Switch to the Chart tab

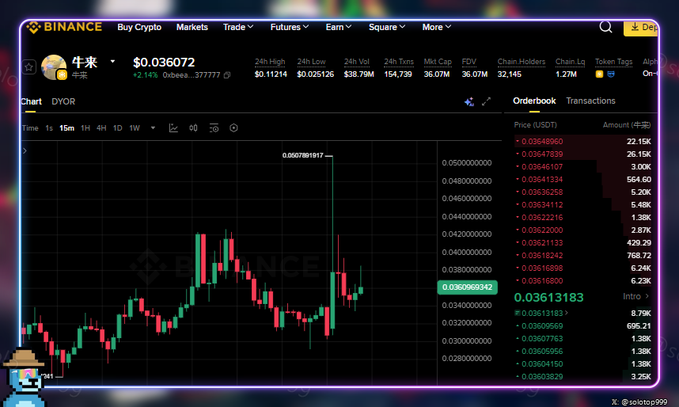click(31, 102)
